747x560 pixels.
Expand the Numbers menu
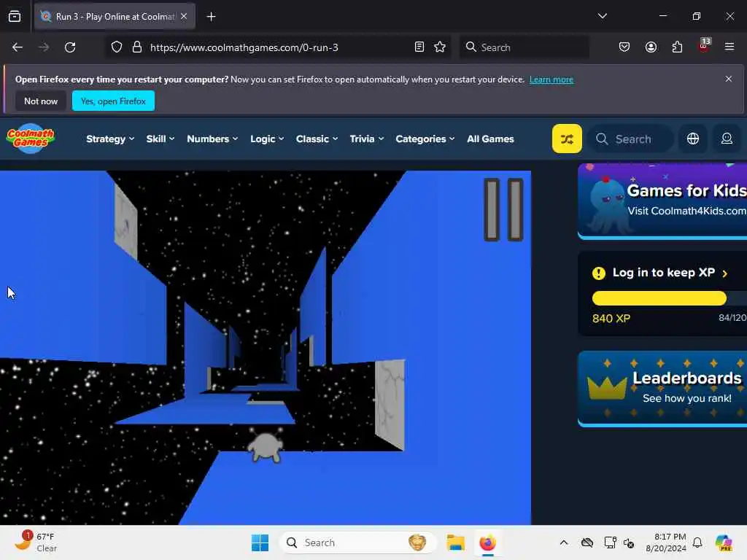pos(212,139)
